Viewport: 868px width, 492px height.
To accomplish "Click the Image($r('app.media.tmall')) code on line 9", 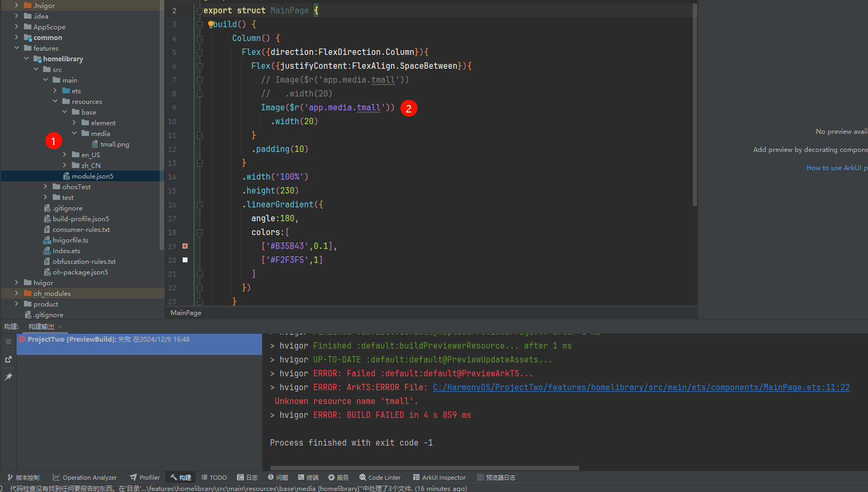I will click(x=327, y=108).
